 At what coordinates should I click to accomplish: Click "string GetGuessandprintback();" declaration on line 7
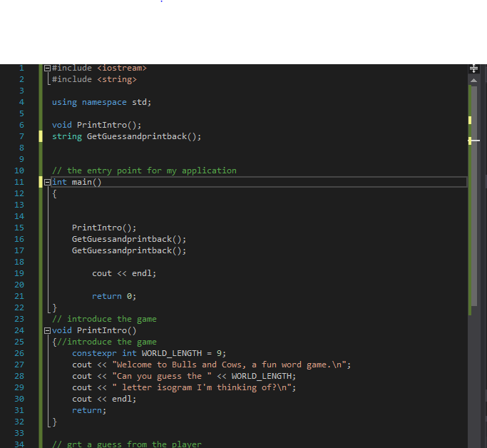(126, 136)
